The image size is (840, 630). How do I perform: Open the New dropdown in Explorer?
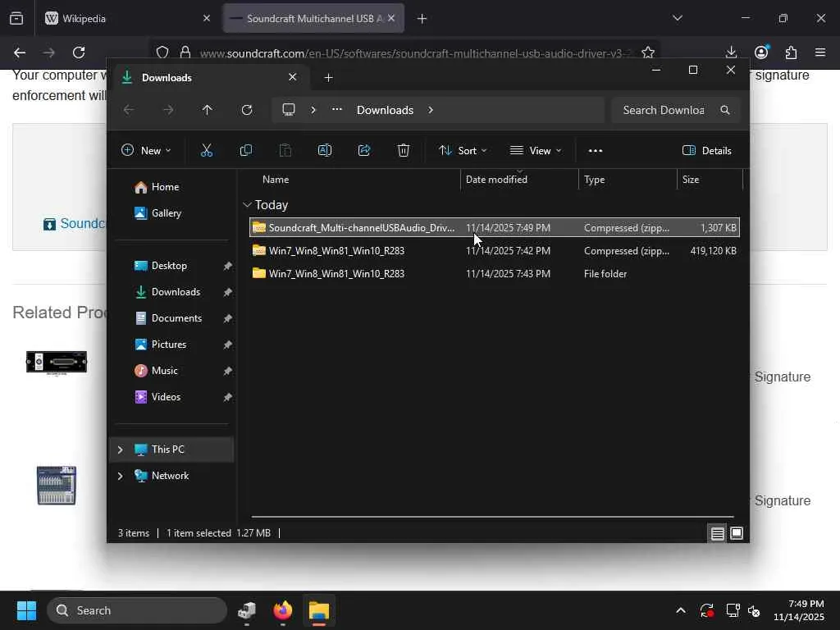coord(146,151)
